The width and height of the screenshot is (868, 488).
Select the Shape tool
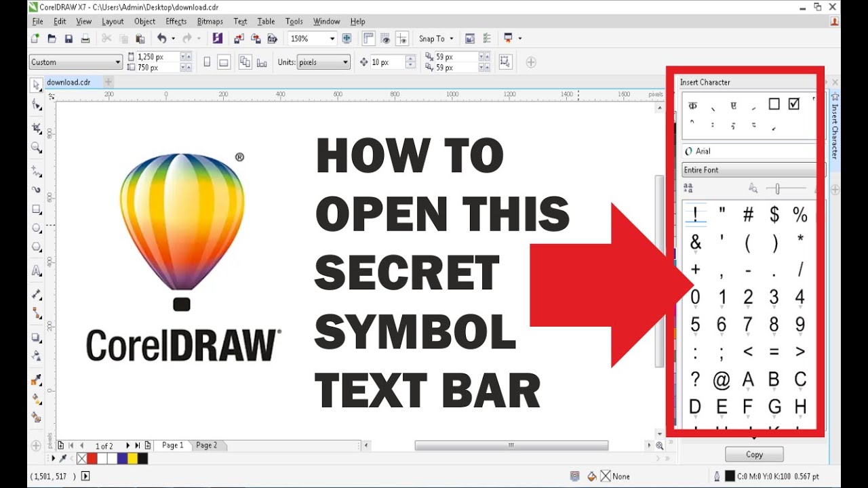37,104
